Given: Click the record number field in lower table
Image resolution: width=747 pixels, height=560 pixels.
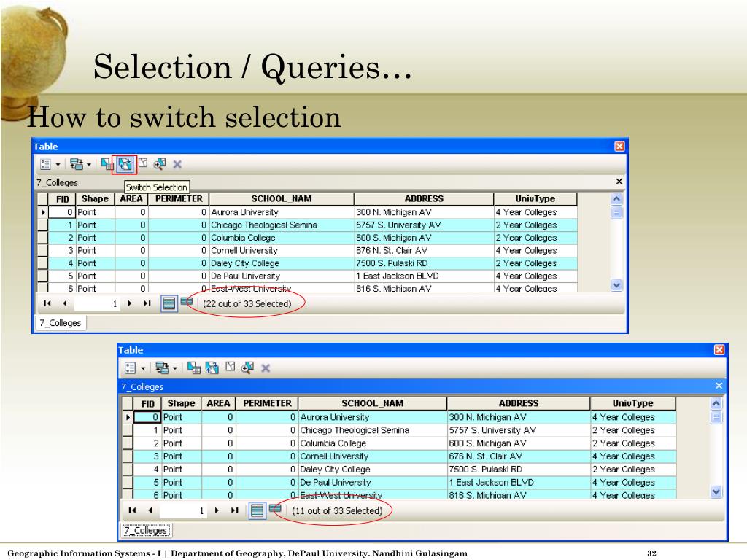Looking at the screenshot, I should pyautogui.click(x=183, y=511).
